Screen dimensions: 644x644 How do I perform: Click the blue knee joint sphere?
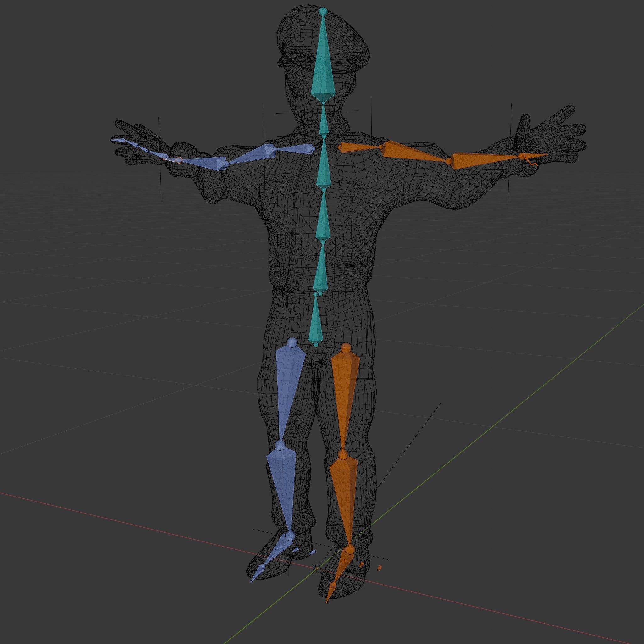coord(280,445)
